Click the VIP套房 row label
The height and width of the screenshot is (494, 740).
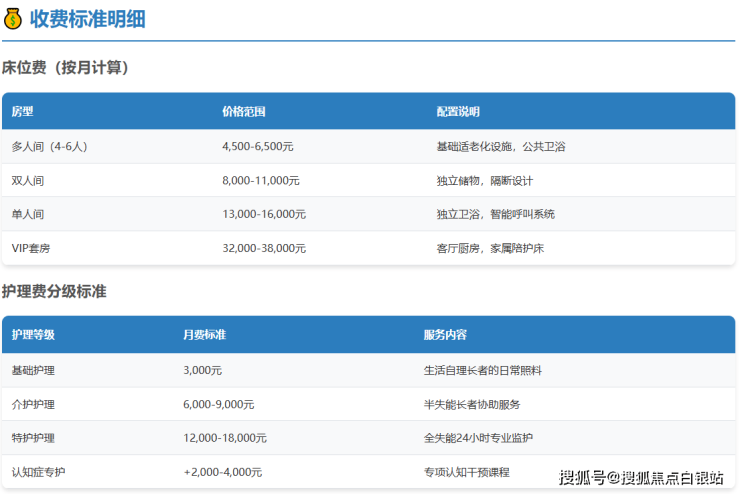point(32,248)
